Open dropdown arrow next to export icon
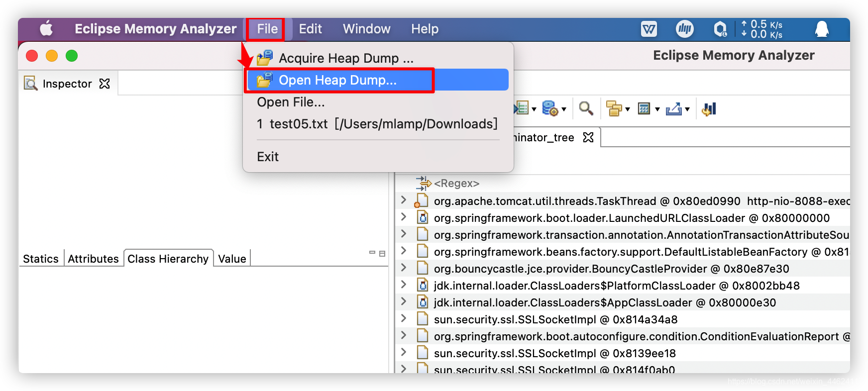 (687, 109)
